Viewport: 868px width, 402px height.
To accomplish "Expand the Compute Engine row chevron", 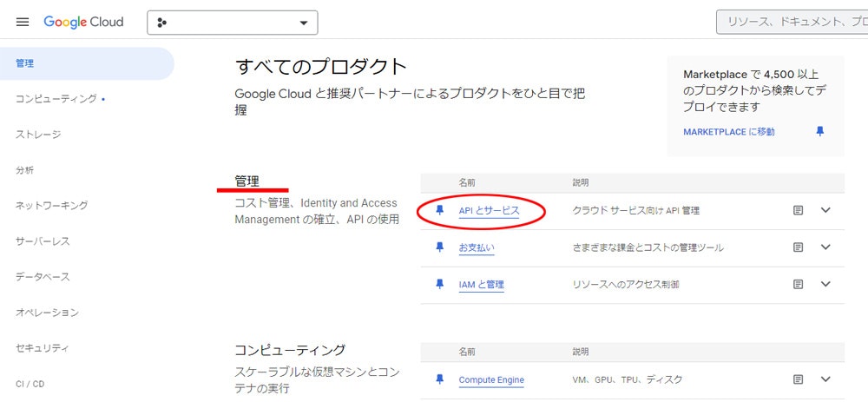I will (826, 379).
